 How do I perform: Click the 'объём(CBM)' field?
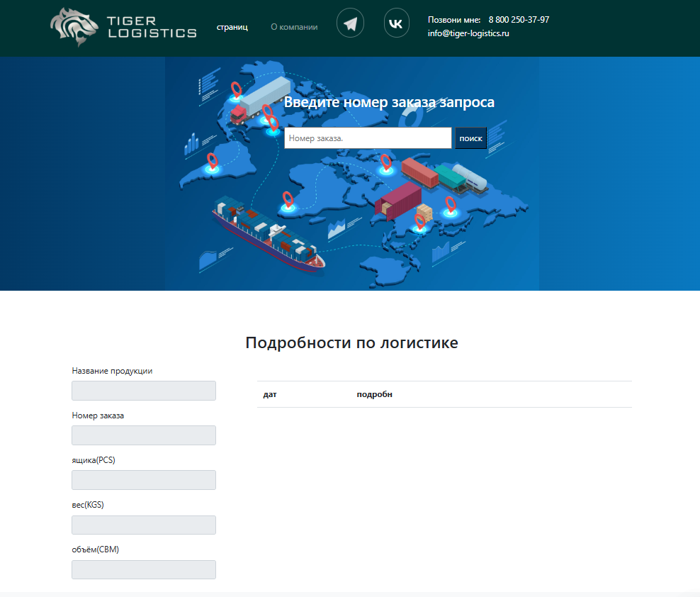click(x=144, y=569)
